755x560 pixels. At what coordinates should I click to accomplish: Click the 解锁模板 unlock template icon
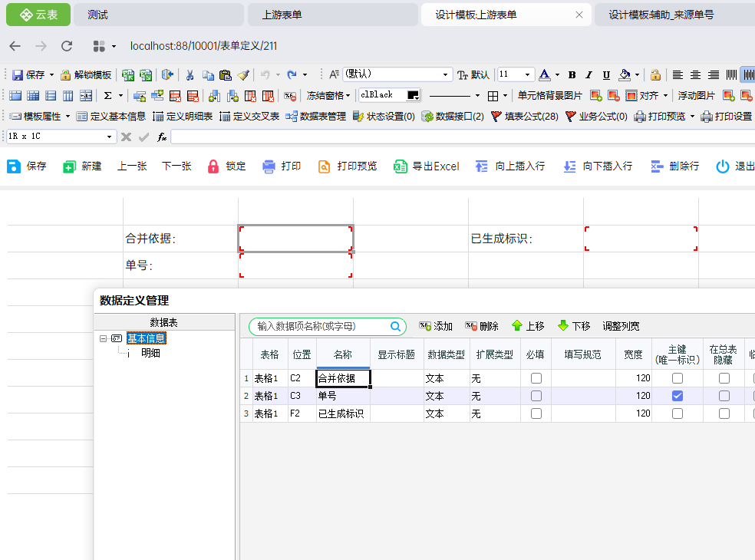(x=66, y=75)
